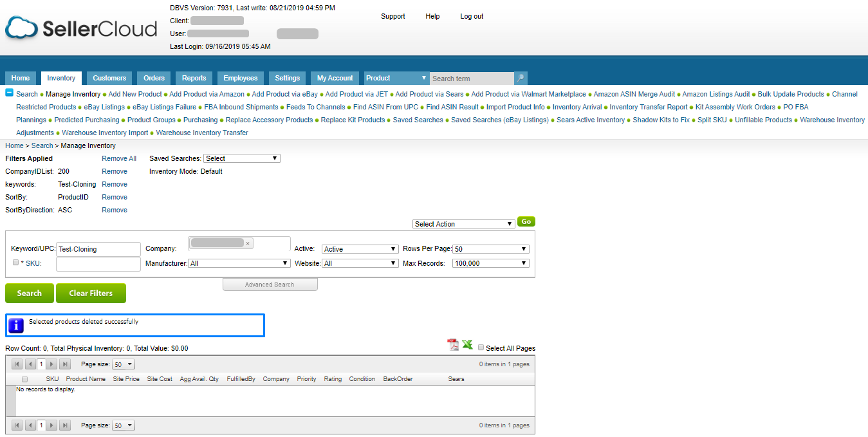This screenshot has width=868, height=437.
Task: Open the Max Records dropdown
Action: 491,263
